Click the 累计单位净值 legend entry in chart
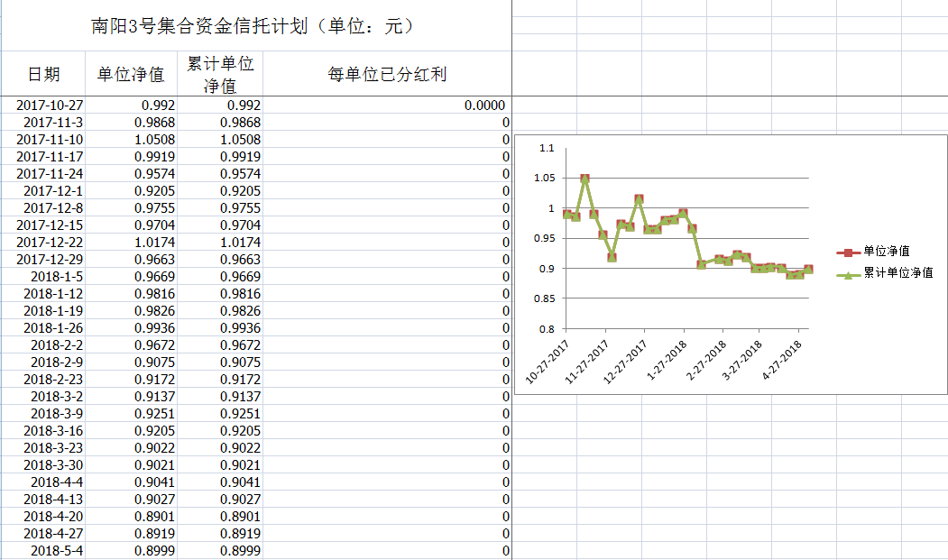Screen dimensions: 948x560 (897, 272)
